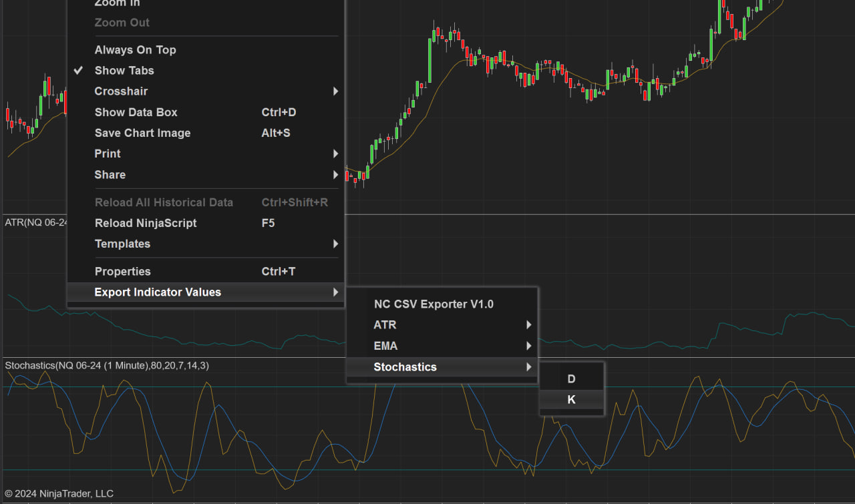This screenshot has width=855, height=504.
Task: Click Export Indicator Values menu item
Action: pos(158,292)
